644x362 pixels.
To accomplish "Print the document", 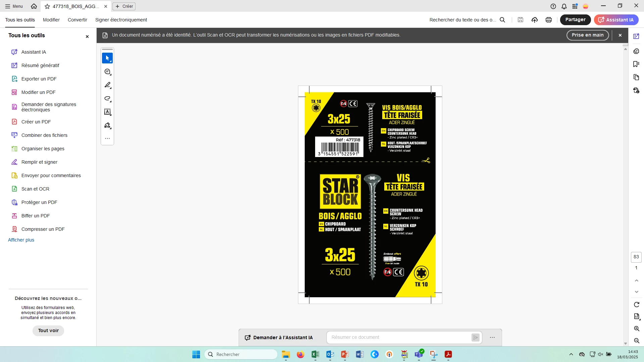I will 549,20.
